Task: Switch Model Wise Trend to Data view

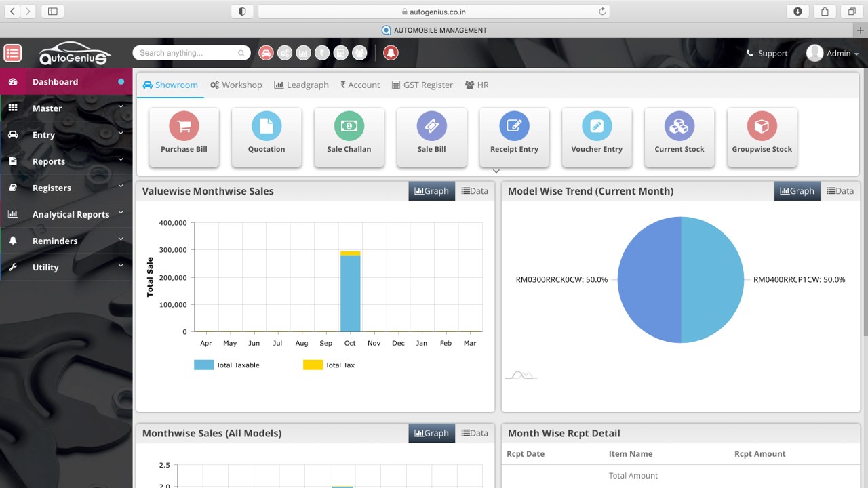Action: [x=840, y=191]
